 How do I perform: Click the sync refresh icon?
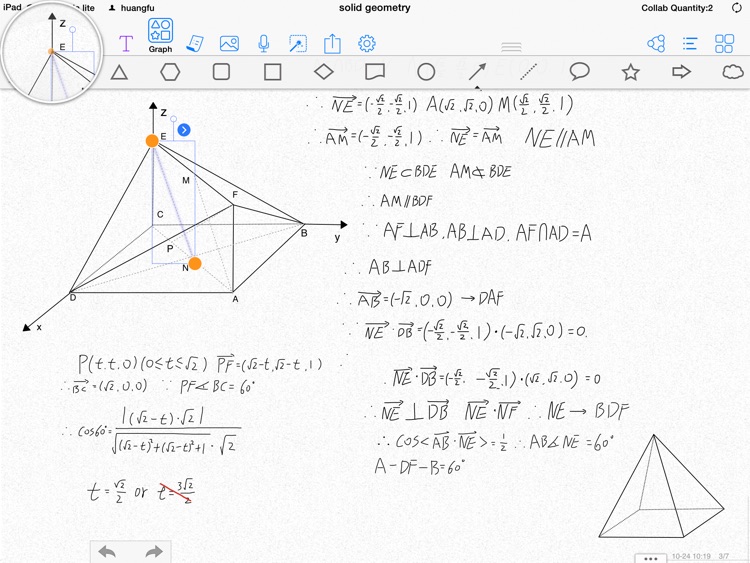coord(737,8)
